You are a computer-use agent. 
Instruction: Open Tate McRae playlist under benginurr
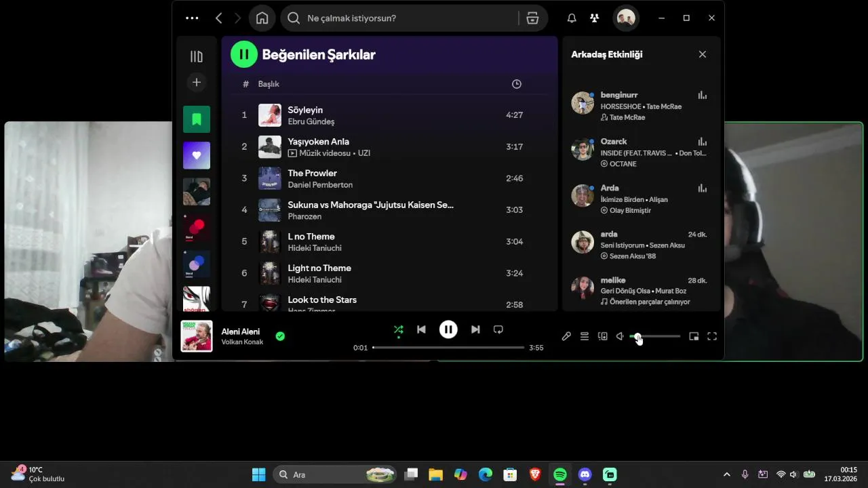pos(627,117)
